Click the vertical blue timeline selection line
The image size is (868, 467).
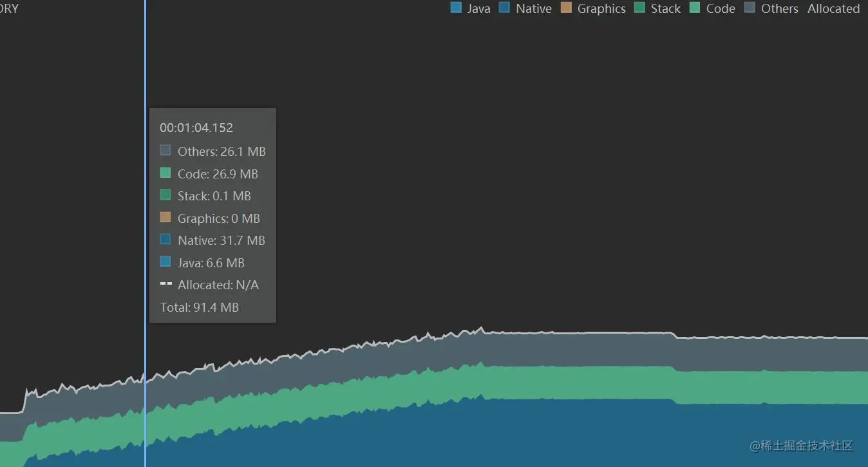coord(145,233)
